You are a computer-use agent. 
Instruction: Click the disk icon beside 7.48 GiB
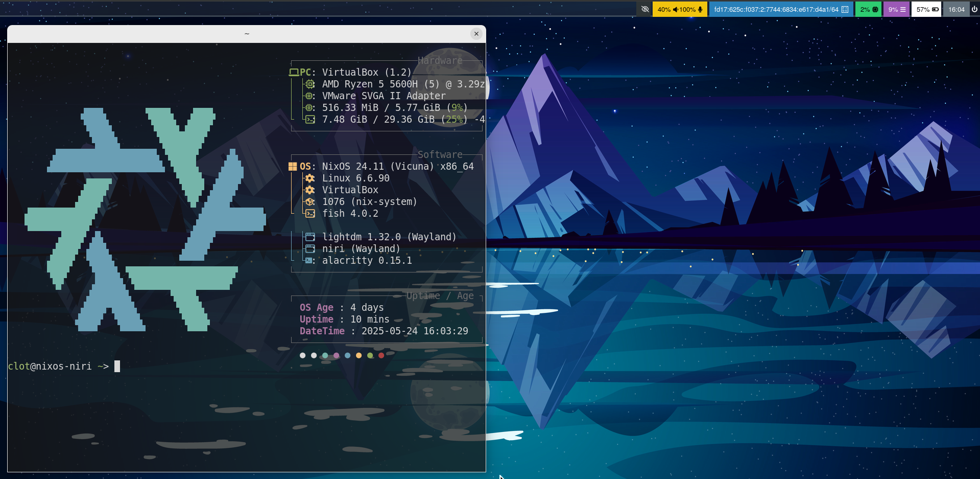(x=310, y=120)
